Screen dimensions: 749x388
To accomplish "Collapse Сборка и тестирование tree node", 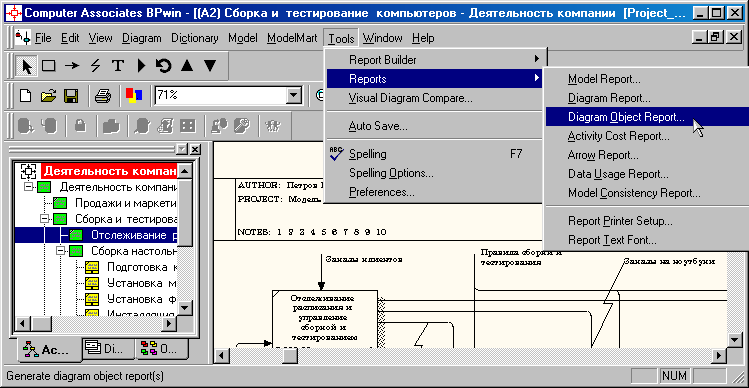I will tap(45, 219).
